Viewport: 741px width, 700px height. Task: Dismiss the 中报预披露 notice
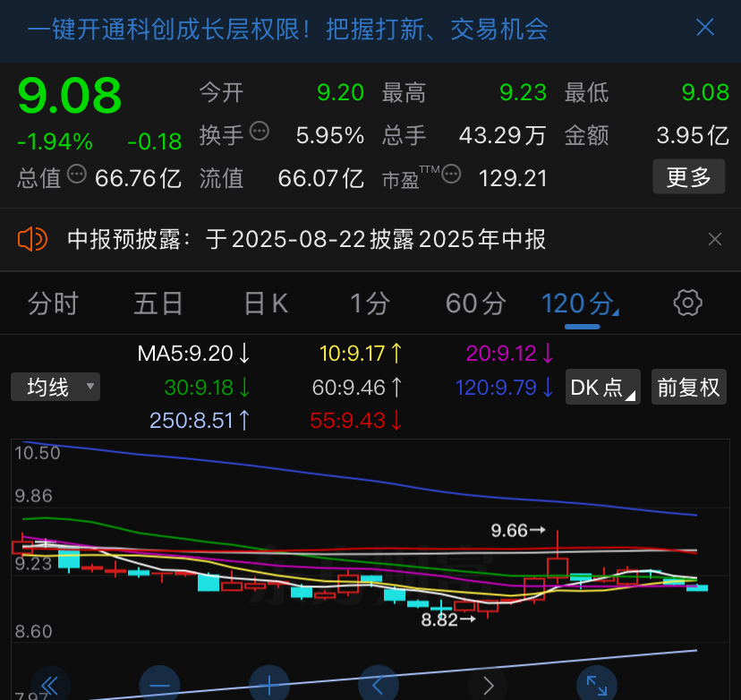click(x=714, y=239)
